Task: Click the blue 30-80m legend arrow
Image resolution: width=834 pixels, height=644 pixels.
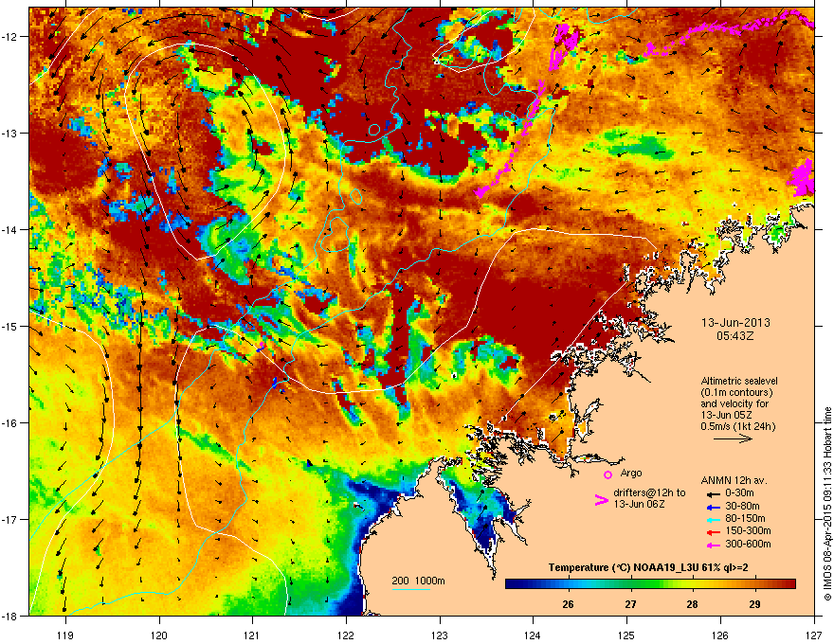Action: coord(713,507)
